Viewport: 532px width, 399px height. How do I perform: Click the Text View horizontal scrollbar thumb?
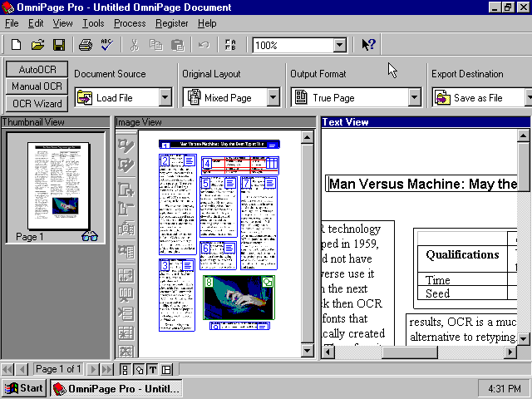pyautogui.click(x=410, y=352)
